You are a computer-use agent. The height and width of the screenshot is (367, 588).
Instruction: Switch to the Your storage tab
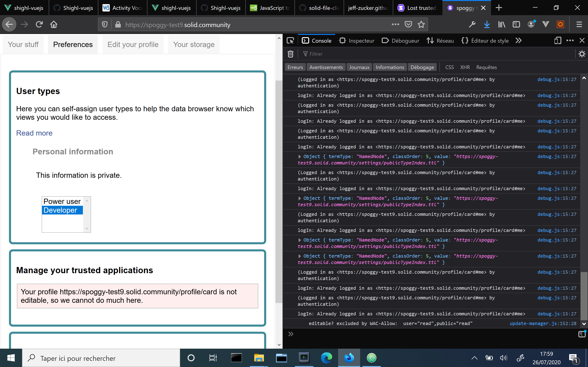click(x=194, y=44)
